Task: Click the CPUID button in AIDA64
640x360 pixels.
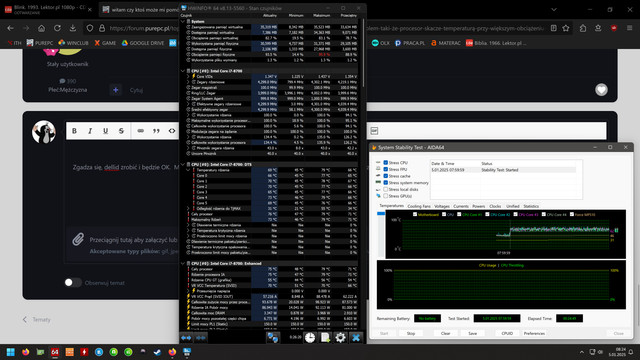Action: coord(507,333)
